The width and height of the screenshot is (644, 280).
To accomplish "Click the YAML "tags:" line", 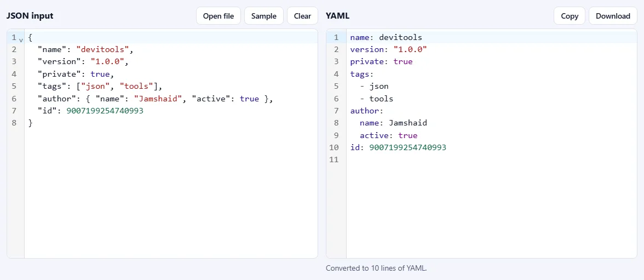I will pos(363,74).
